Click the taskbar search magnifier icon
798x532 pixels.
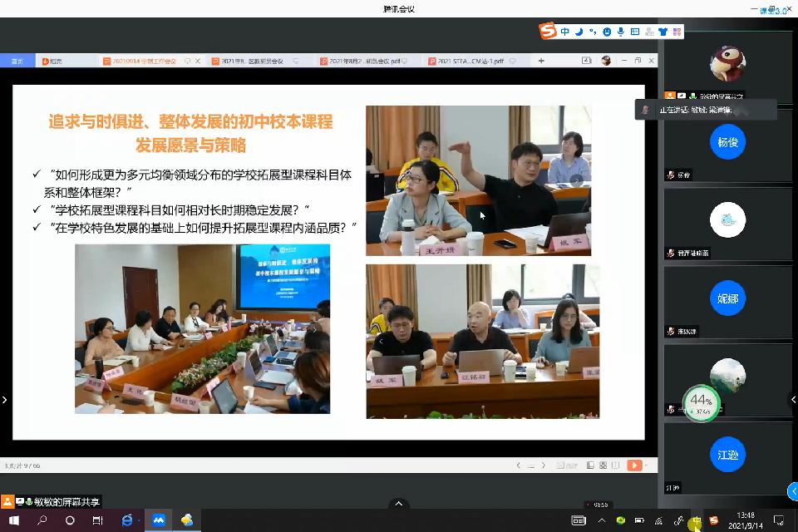42,520
